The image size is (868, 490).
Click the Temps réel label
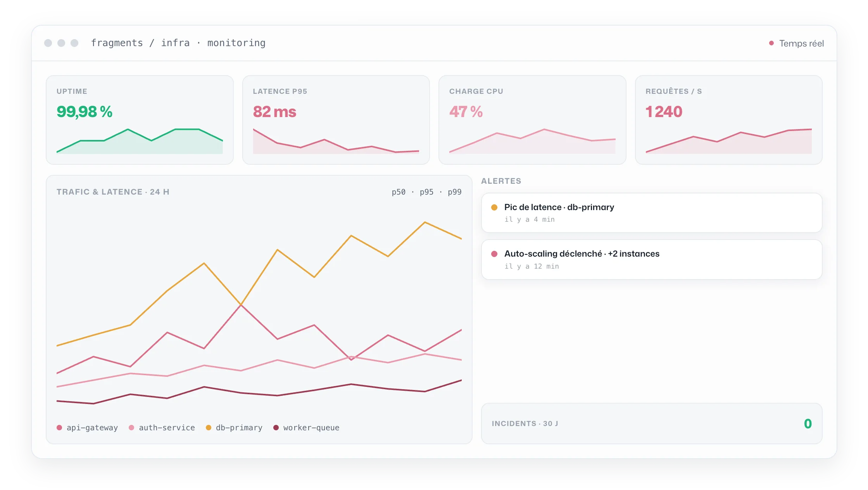[x=801, y=43]
